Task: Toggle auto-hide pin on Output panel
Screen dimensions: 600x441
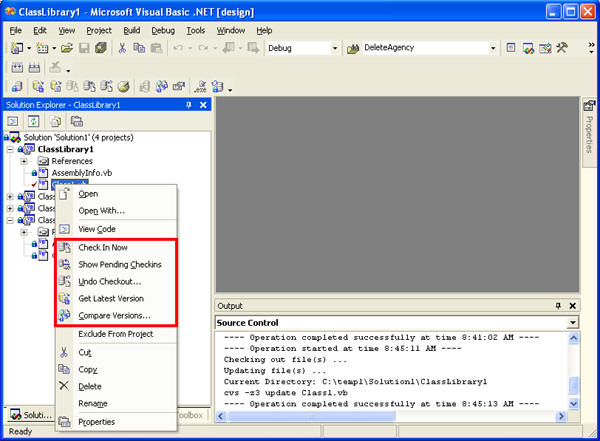Action: click(558, 305)
